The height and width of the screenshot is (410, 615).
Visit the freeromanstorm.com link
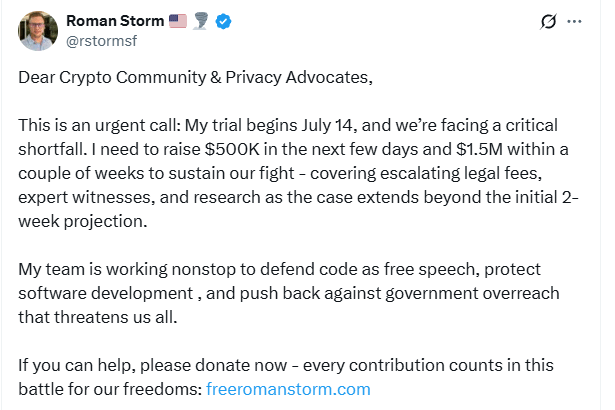pyautogui.click(x=288, y=389)
